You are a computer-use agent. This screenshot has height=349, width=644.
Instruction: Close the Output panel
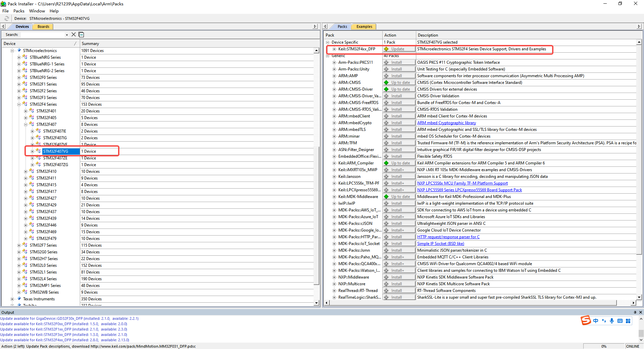(640, 312)
